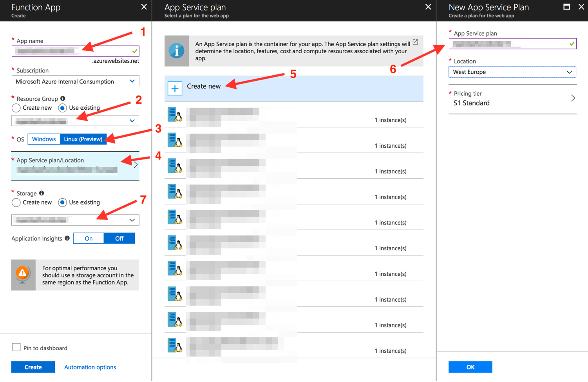The height and width of the screenshot is (382, 588).
Task: Select Use existing under Resource Group
Action: (x=62, y=108)
